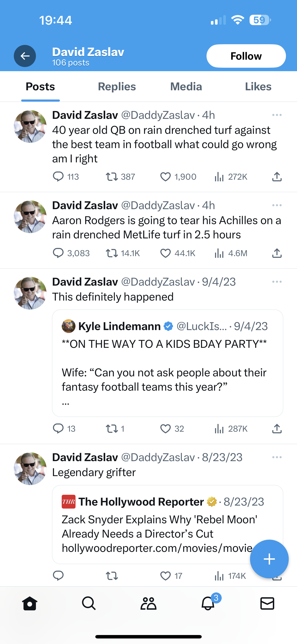Compose a new post with plus button
297x644 pixels.
tap(269, 559)
